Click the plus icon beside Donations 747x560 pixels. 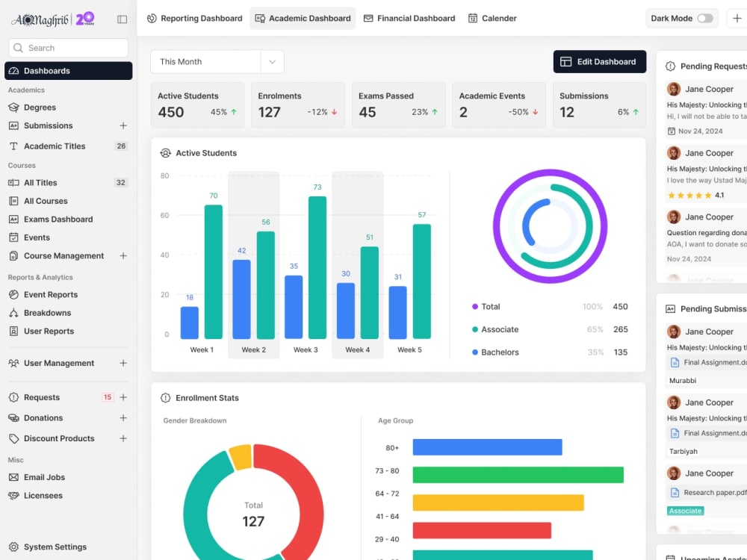(123, 417)
